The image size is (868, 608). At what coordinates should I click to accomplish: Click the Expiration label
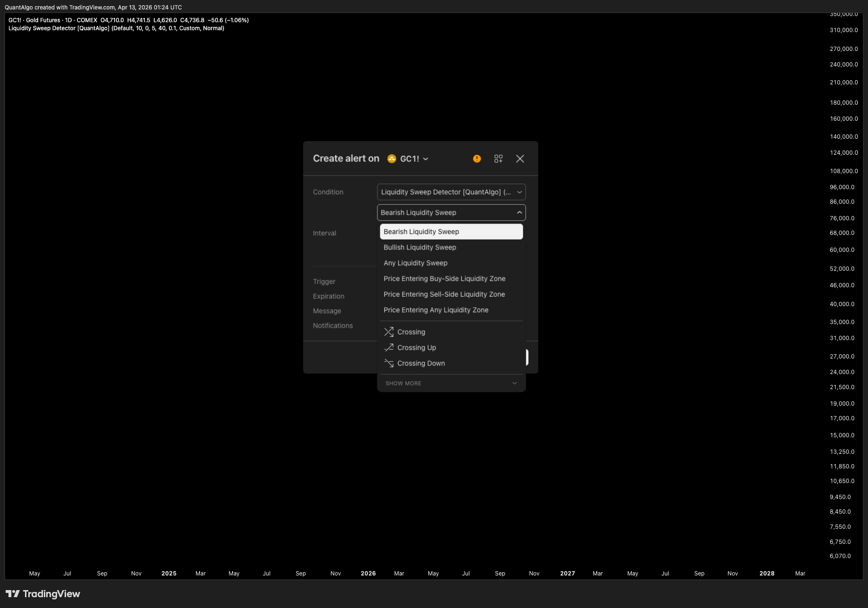[329, 296]
